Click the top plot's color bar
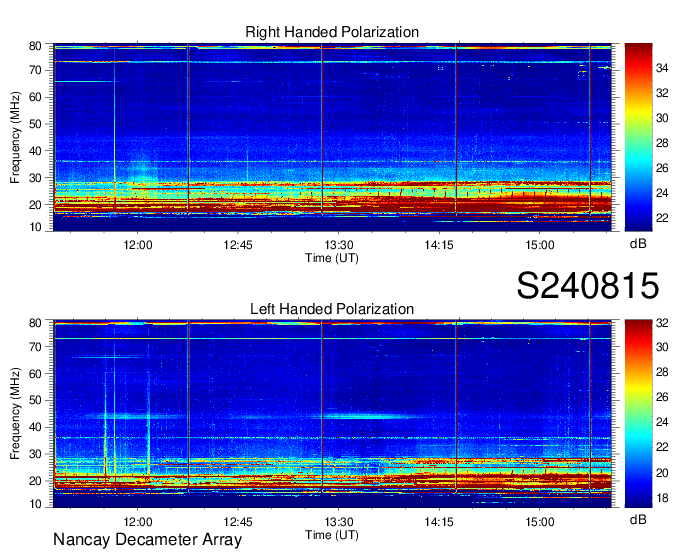 point(638,137)
